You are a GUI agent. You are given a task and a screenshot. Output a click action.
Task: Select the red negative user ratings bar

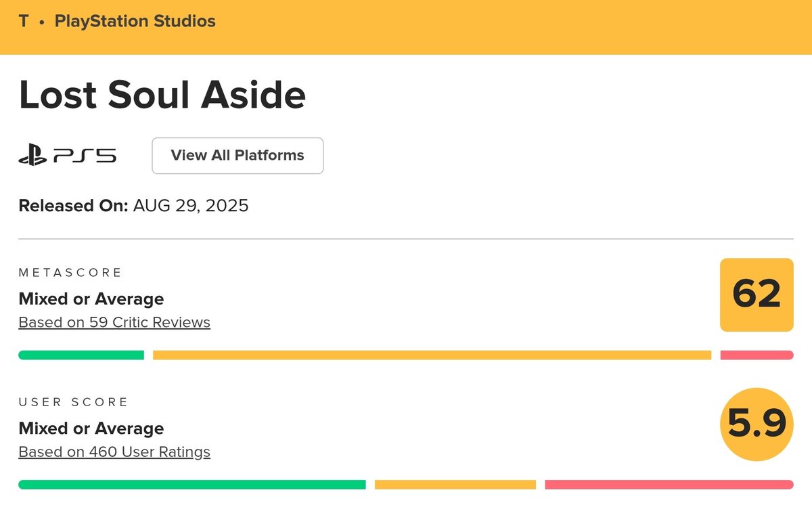[669, 485]
